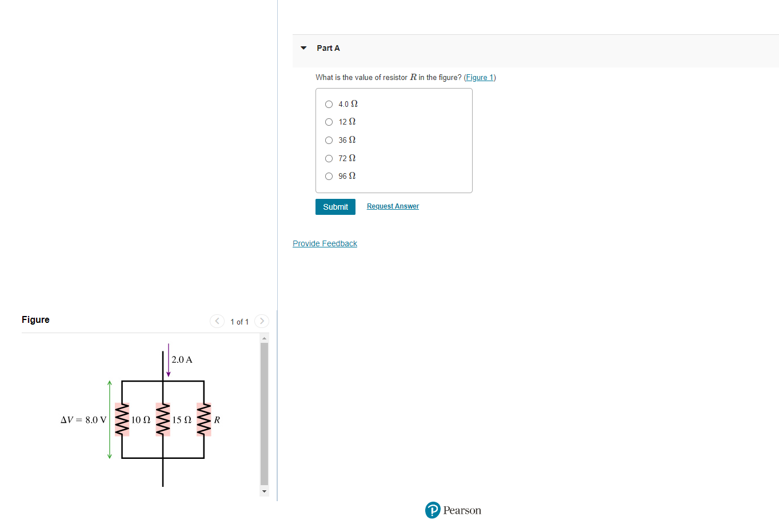Screen dimensions: 779x532
Task: Open the Request Answer link
Action: [393, 206]
